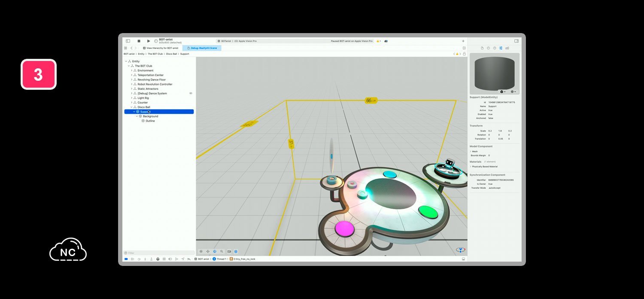Select the magnifier zoom tool
Image resolution: width=644 pixels, height=299 pixels.
[222, 251]
